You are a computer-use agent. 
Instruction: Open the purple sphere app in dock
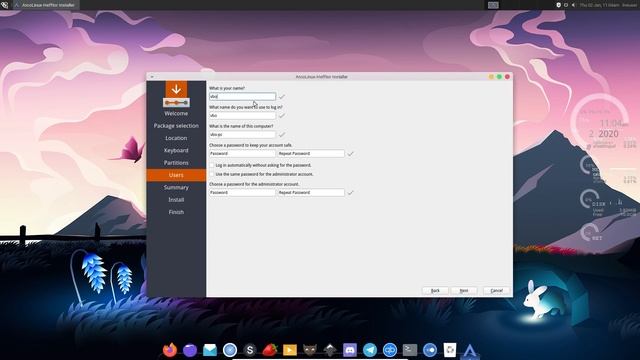pos(190,350)
